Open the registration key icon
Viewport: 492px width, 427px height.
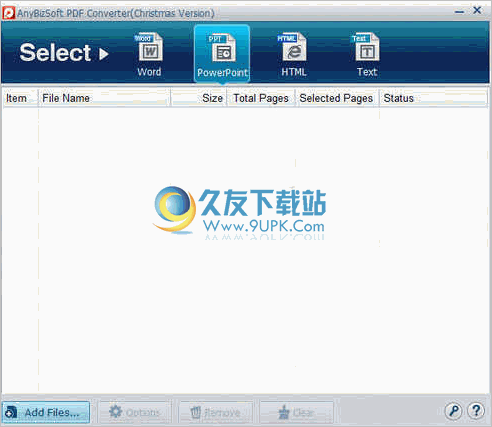pos(453,411)
